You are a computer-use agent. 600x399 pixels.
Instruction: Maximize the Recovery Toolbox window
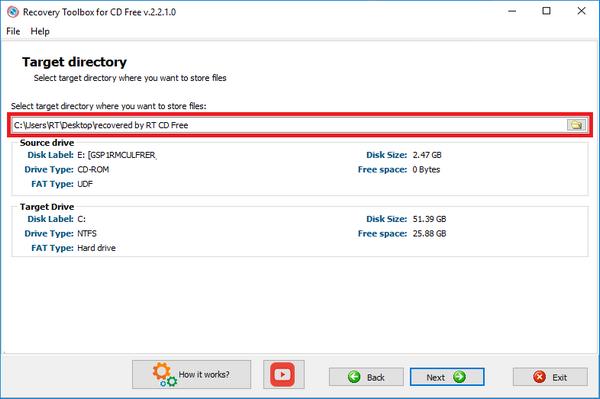(546, 11)
